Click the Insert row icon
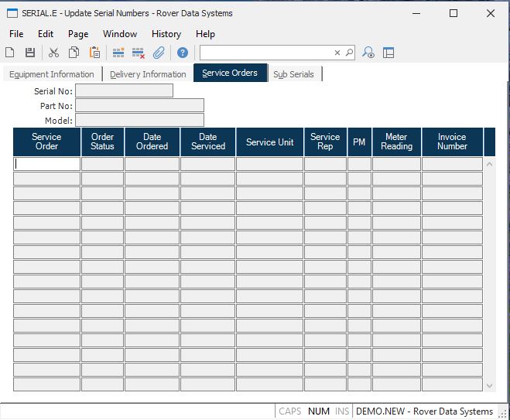 coord(118,53)
